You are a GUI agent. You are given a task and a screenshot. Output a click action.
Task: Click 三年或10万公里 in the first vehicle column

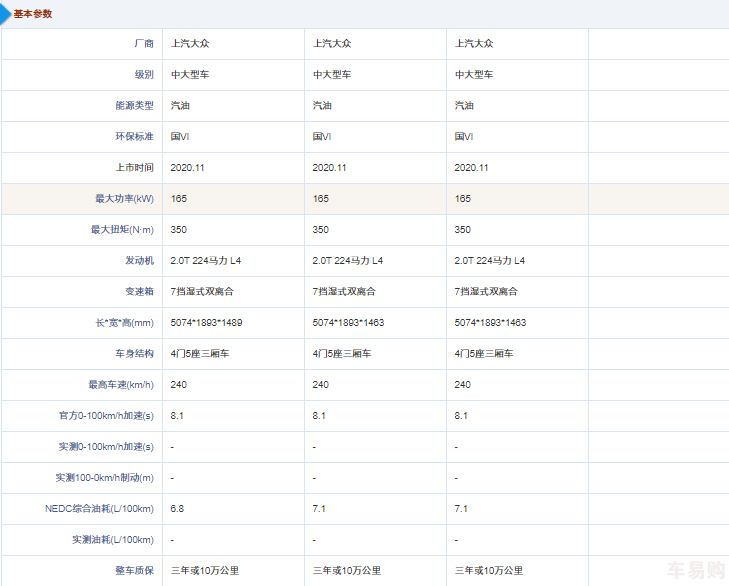click(205, 571)
